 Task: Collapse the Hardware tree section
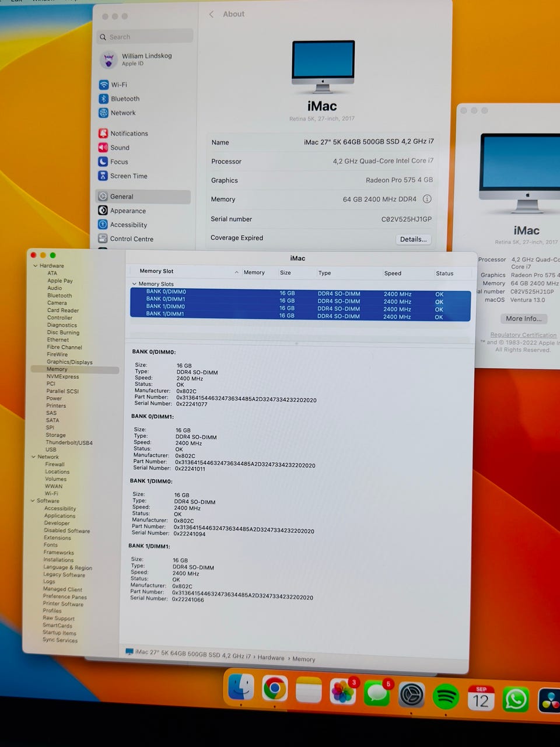pos(34,266)
